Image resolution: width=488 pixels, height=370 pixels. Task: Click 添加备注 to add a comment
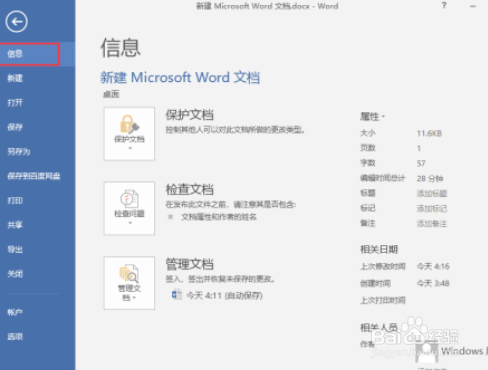tap(432, 224)
